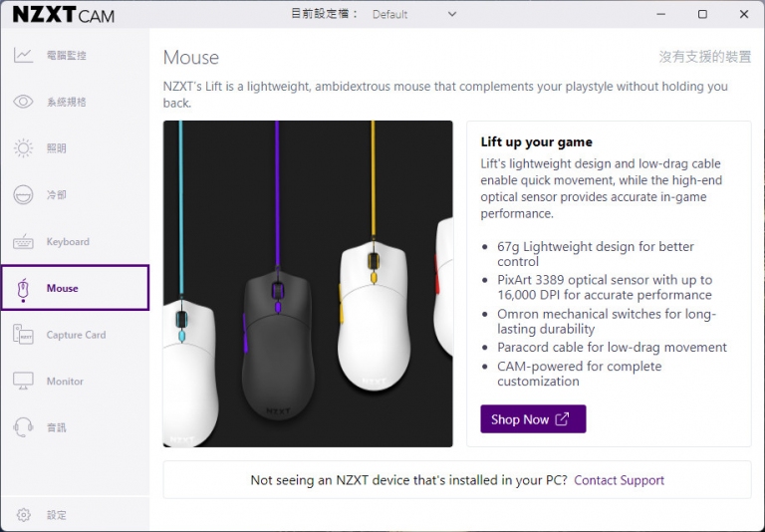Click the NZXT Lift mouse product image
Image resolution: width=765 pixels, height=532 pixels.
tap(308, 284)
